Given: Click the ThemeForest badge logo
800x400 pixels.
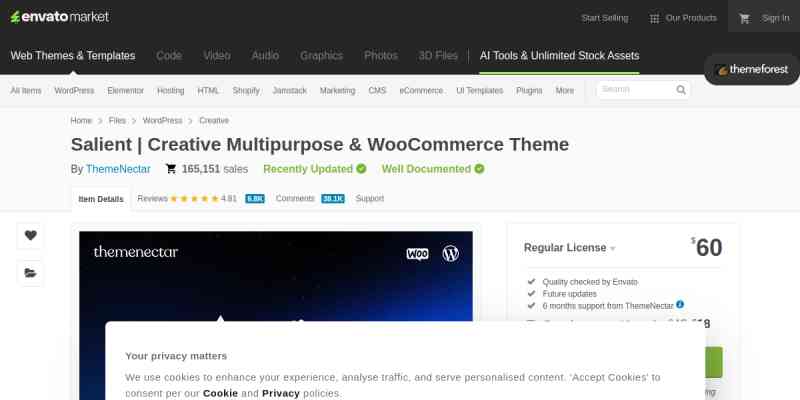Looking at the screenshot, I should coord(752,70).
